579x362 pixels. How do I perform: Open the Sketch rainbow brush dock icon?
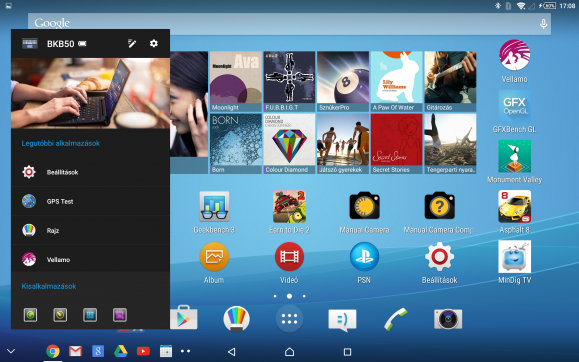[237, 318]
